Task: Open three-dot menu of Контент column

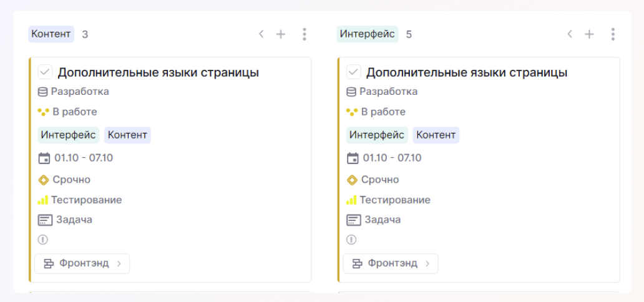Action: click(x=304, y=34)
